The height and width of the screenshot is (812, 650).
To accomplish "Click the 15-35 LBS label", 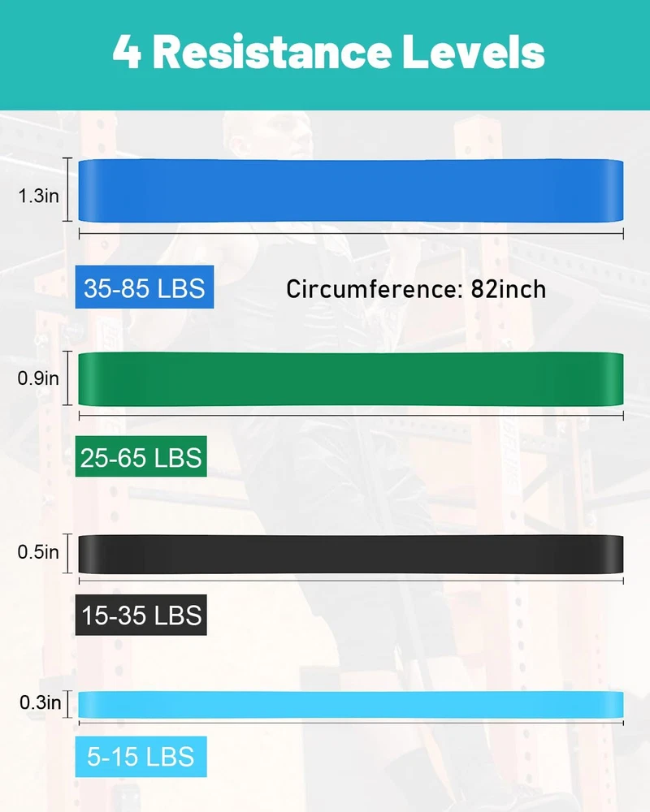I will point(141,615).
